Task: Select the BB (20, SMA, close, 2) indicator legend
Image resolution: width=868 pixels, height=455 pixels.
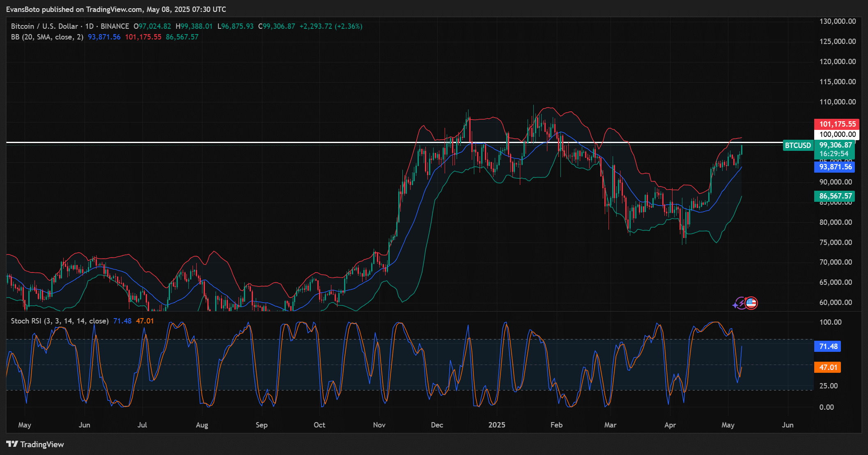Action: click(47, 37)
